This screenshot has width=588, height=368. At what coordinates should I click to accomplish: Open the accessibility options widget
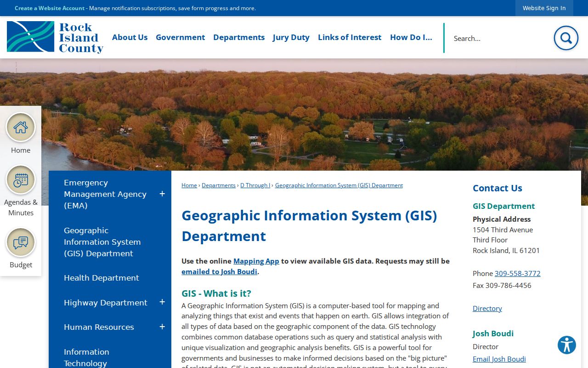tap(567, 345)
